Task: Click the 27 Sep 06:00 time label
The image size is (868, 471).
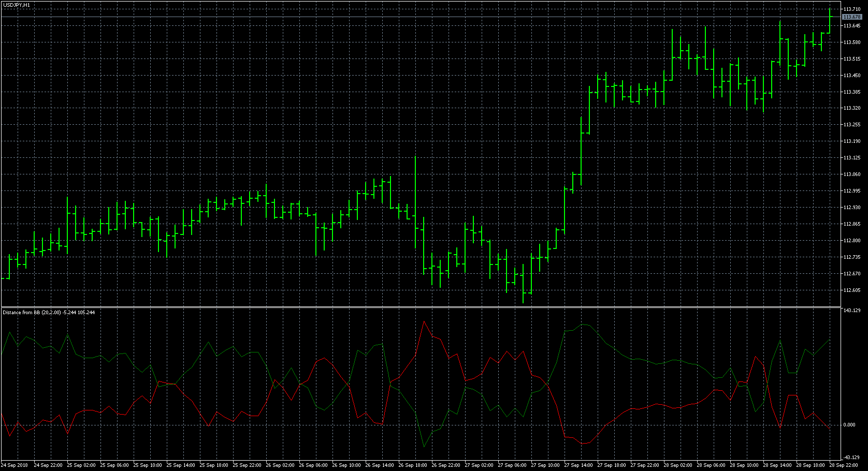Action: pos(512,465)
